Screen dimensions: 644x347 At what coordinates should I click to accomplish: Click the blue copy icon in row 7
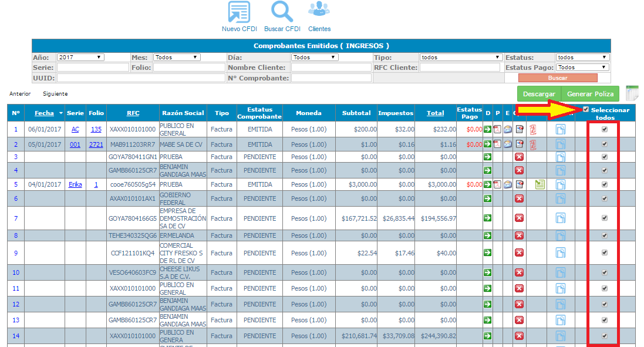[x=561, y=218]
